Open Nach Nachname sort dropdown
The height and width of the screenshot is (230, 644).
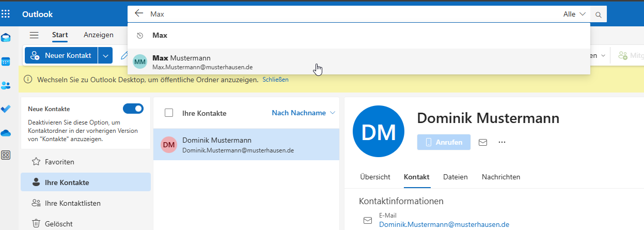(304, 113)
